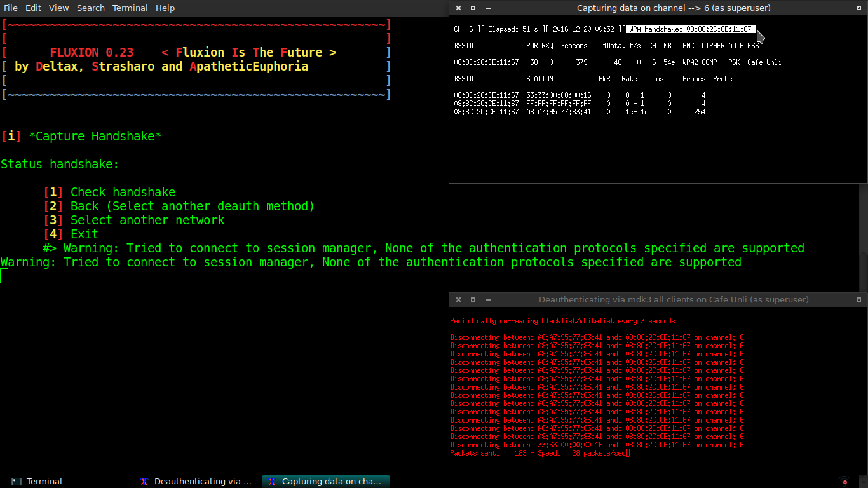Click the '[4] Exit' option text
Viewport: 868px width, 488px height.
pos(71,234)
